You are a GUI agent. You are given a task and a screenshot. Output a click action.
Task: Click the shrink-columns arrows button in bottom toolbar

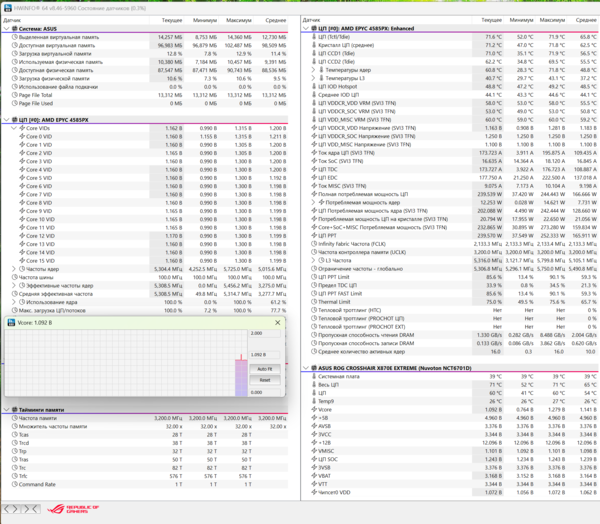tap(31, 509)
